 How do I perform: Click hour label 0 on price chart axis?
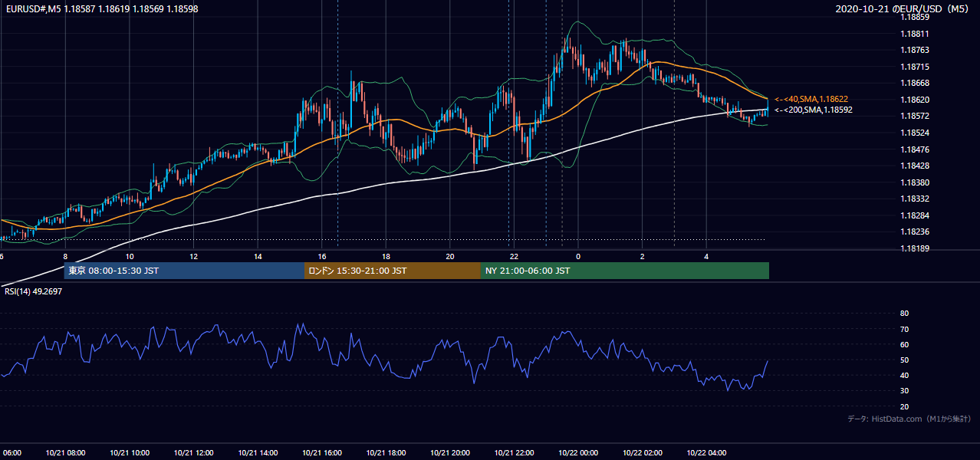[x=578, y=256]
